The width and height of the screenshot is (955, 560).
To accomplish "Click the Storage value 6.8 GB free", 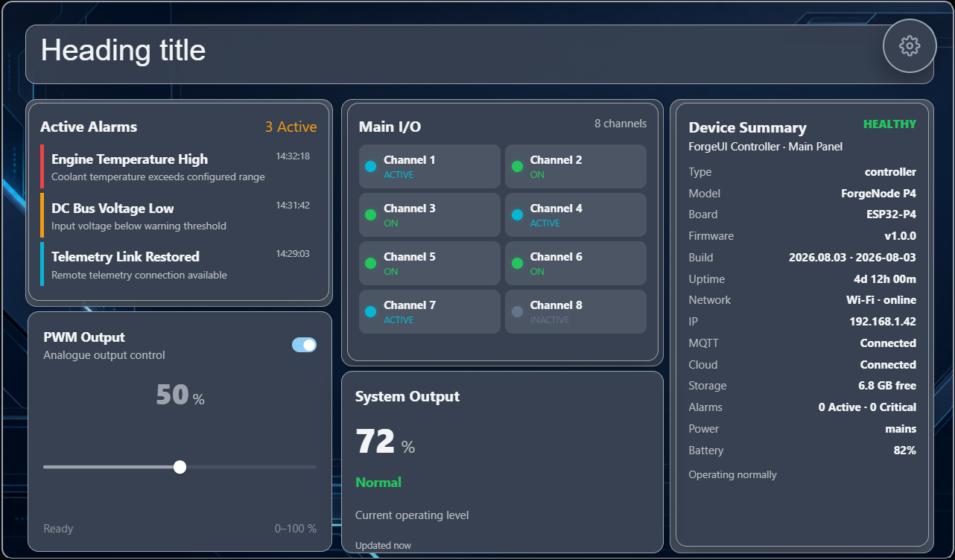I will (x=887, y=386).
